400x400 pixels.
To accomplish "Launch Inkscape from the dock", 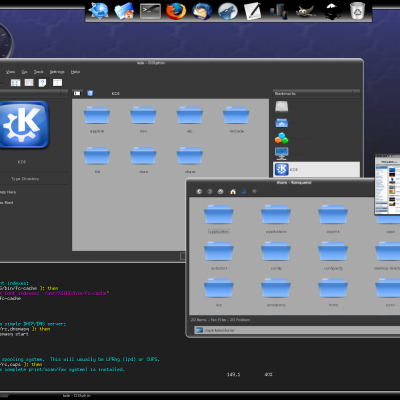I will pos(332,11).
